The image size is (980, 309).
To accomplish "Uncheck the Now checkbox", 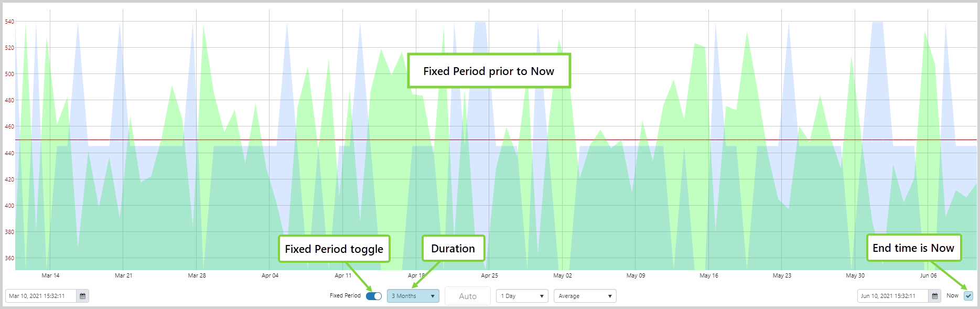I will tap(968, 296).
